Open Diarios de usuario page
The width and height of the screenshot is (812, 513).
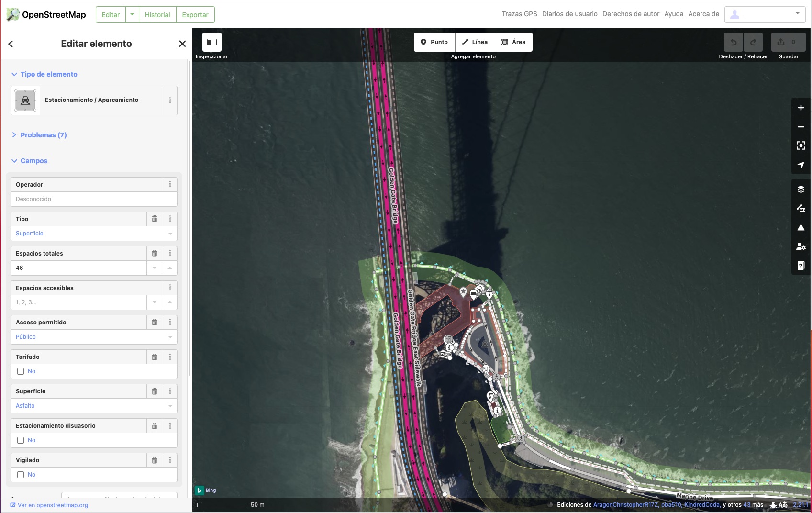click(x=569, y=14)
